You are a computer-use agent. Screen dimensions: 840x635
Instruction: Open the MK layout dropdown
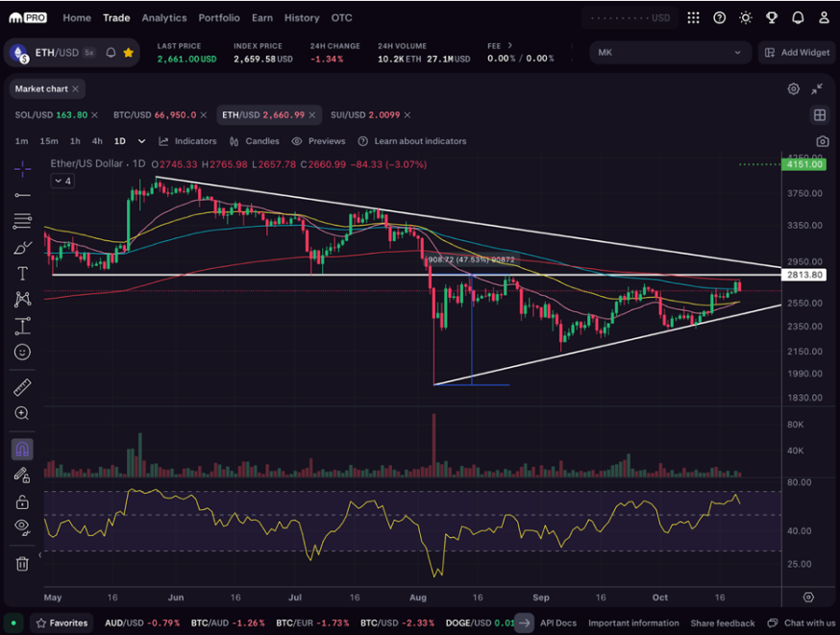(x=670, y=53)
